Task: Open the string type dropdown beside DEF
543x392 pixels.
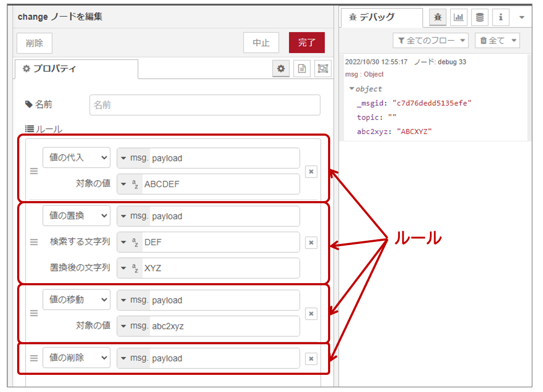Action: 130,242
